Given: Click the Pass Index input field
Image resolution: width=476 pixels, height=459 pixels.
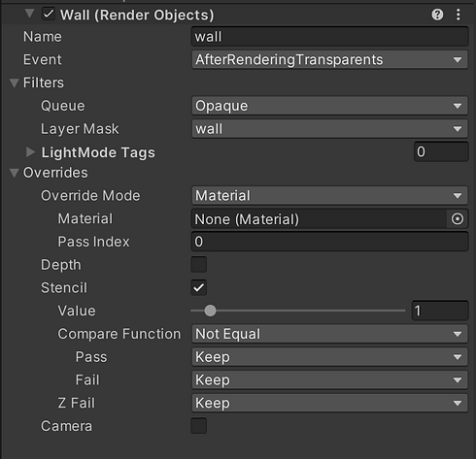Looking at the screenshot, I should point(329,242).
